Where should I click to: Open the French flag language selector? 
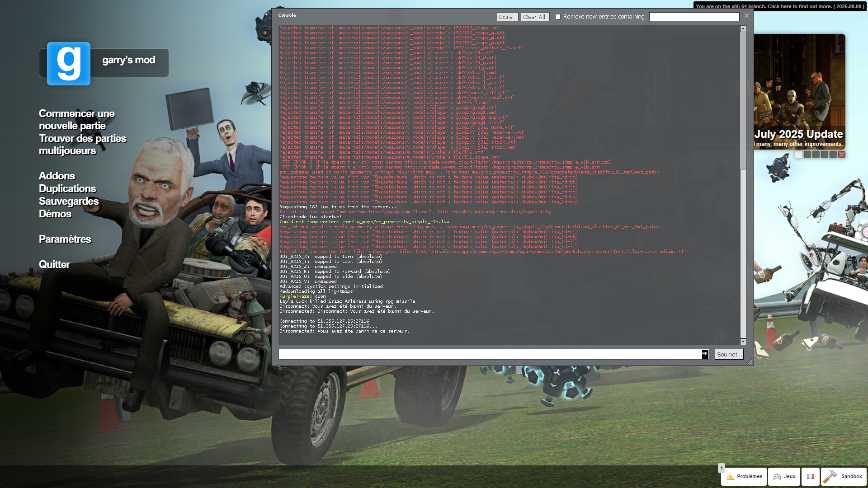(811, 476)
